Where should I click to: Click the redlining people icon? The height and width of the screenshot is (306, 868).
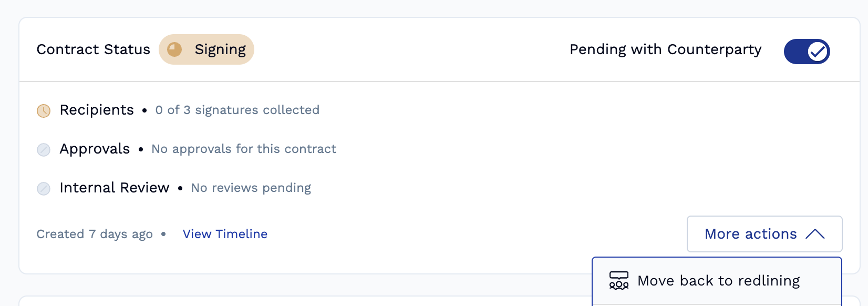click(618, 281)
